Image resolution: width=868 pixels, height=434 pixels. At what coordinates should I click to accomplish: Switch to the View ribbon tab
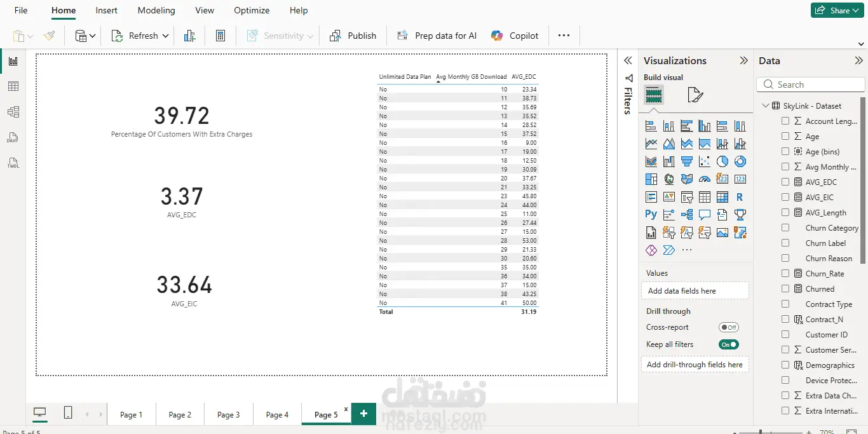tap(205, 10)
